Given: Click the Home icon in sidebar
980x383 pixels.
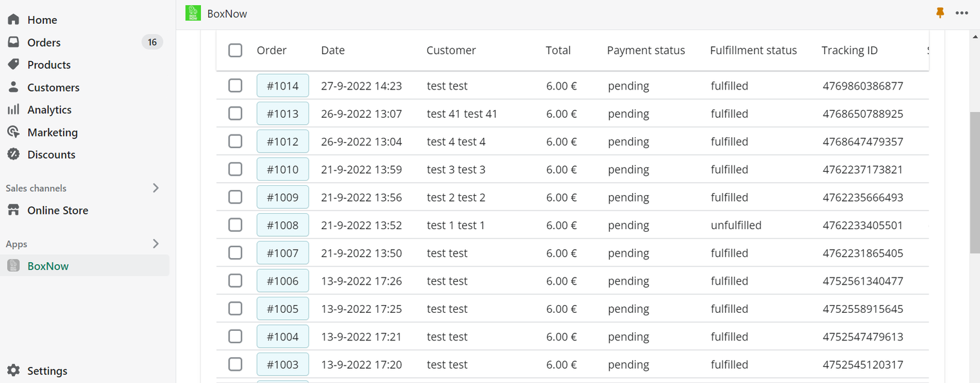Looking at the screenshot, I should pyautogui.click(x=14, y=20).
